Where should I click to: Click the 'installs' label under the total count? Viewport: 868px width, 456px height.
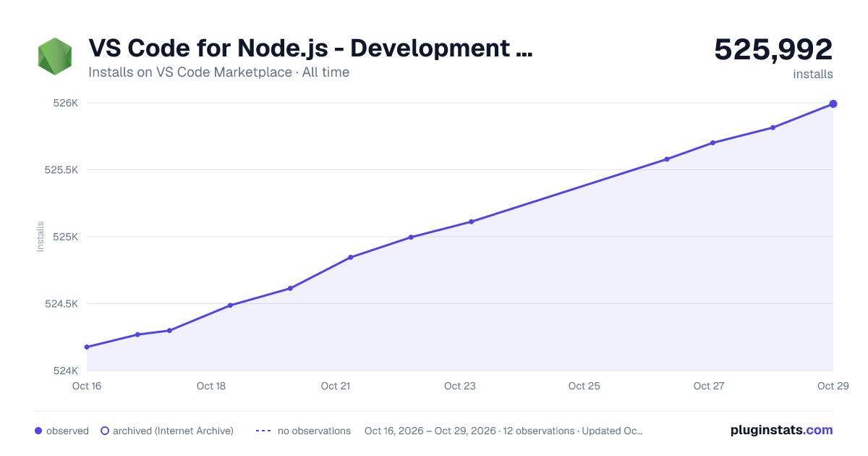(x=813, y=74)
